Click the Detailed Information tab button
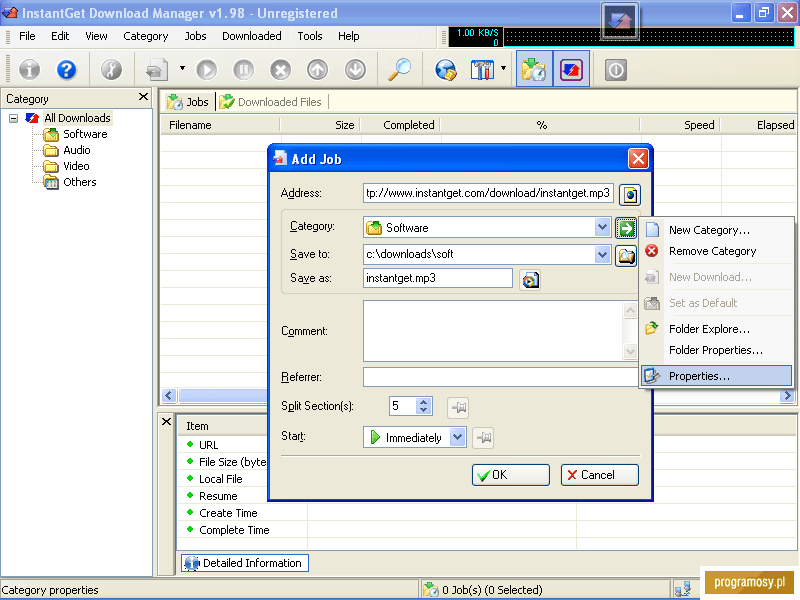Screen dimensions: 800x600 tap(245, 563)
